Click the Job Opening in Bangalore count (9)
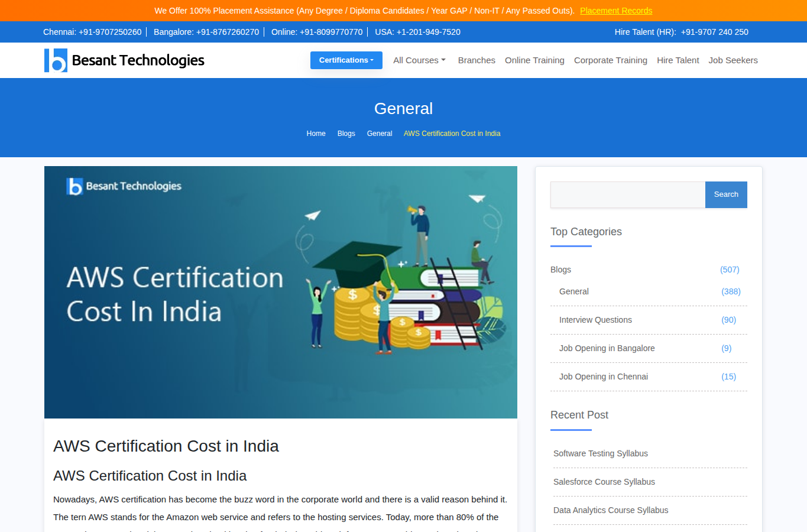The image size is (807, 532). click(726, 348)
